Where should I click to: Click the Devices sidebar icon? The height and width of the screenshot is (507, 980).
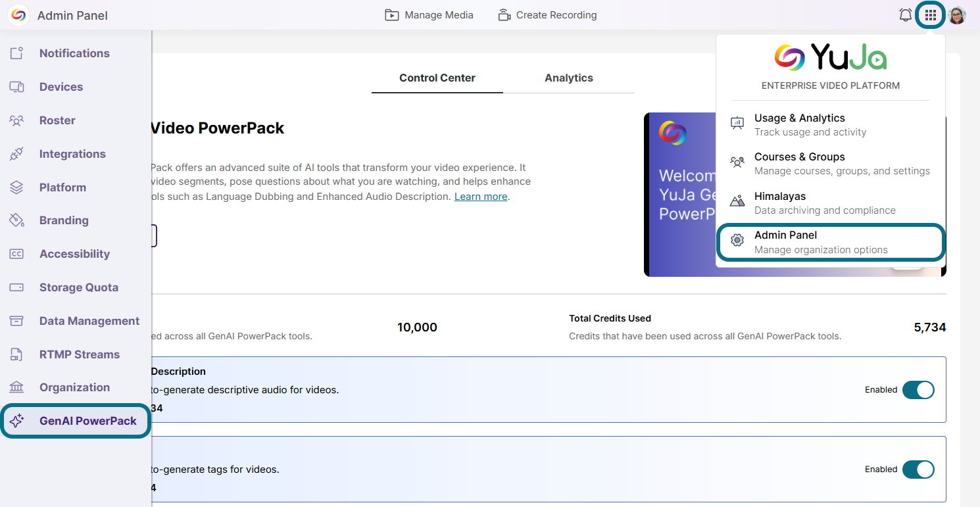17,87
